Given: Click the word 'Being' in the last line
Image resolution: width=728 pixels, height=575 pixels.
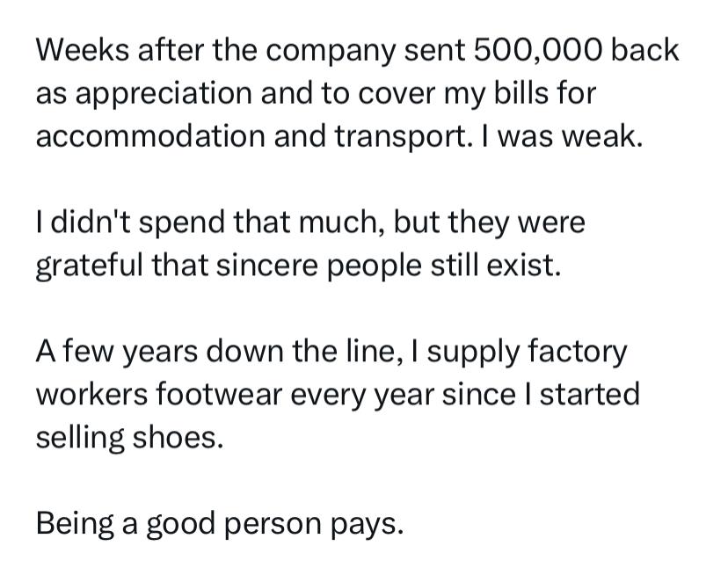Looking at the screenshot, I should pyautogui.click(x=75, y=525).
